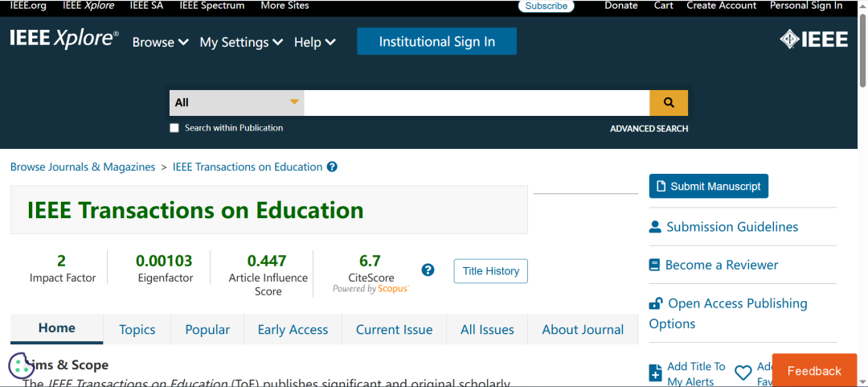The width and height of the screenshot is (868, 387).
Task: Click the Browse Journals & Magazines breadcrumb
Action: coord(83,167)
